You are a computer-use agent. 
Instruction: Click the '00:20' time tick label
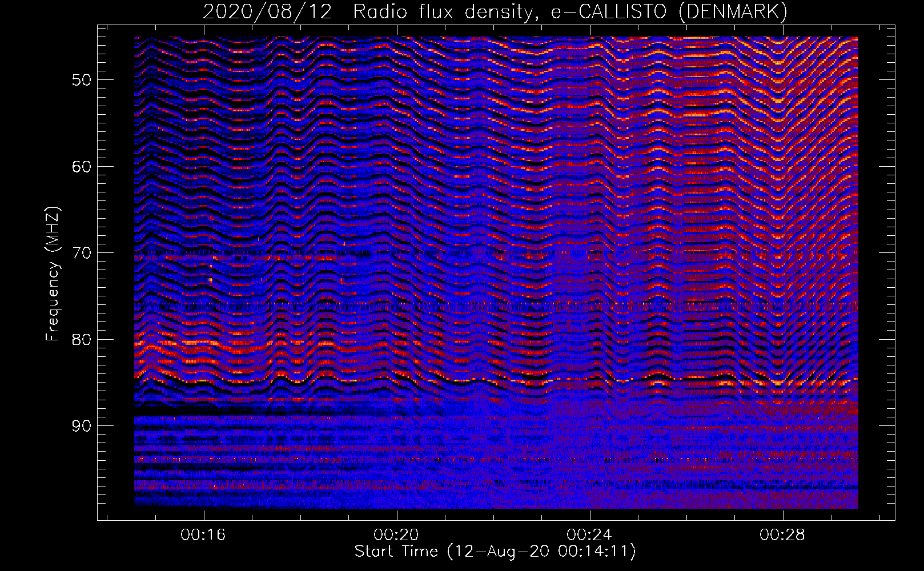396,534
